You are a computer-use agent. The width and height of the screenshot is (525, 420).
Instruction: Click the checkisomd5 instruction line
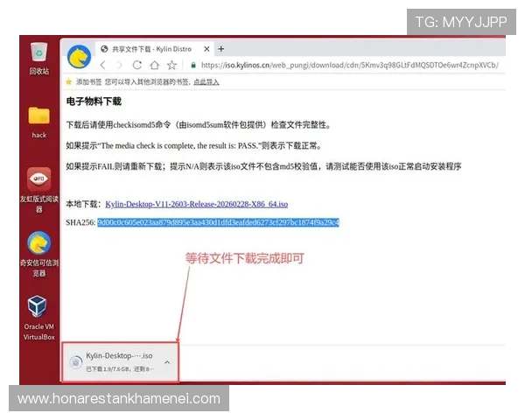click(x=199, y=125)
